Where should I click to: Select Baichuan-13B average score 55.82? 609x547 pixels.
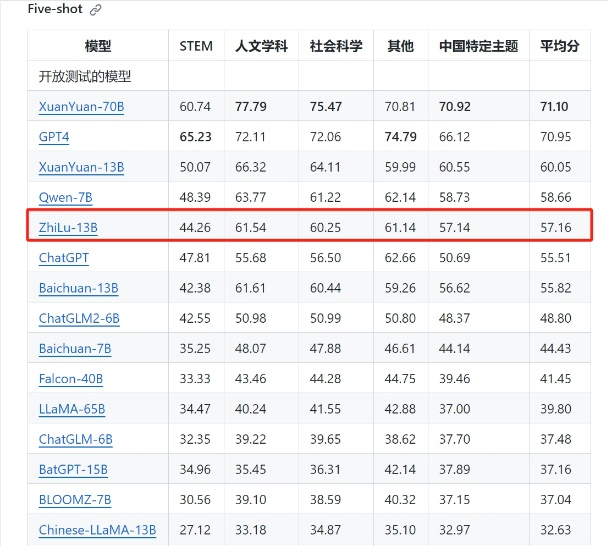[556, 288]
